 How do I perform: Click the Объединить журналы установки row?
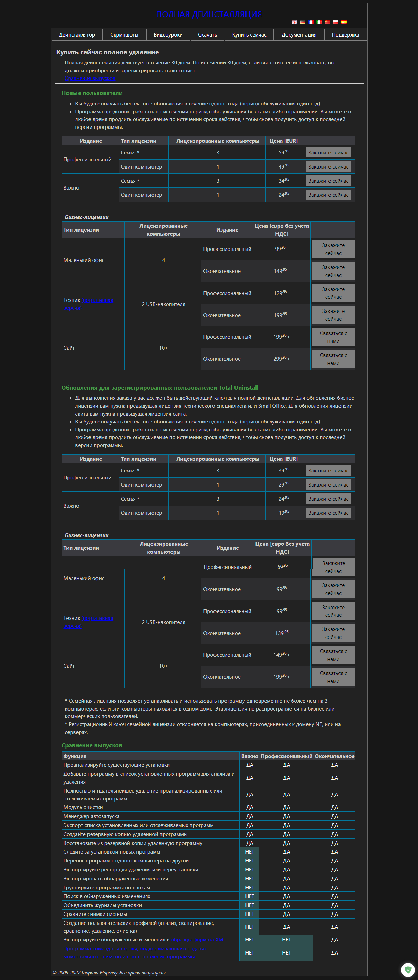tap(208, 906)
